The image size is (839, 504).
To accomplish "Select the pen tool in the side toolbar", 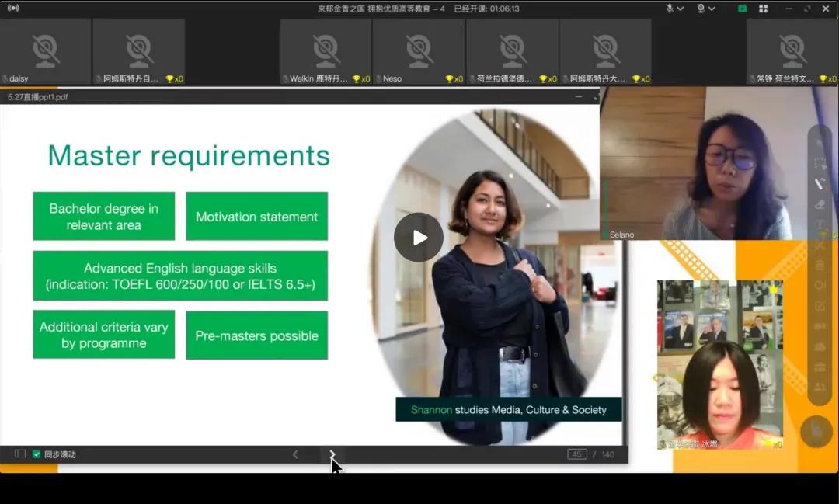I will point(820,184).
